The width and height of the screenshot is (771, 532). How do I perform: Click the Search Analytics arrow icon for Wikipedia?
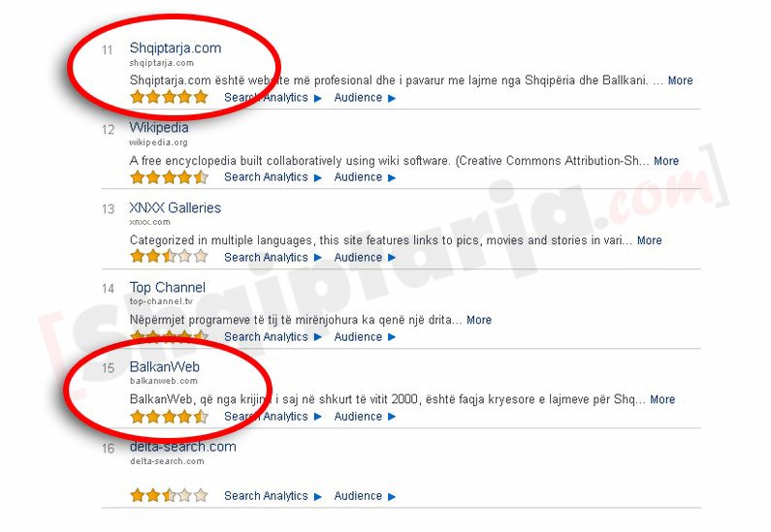[318, 178]
